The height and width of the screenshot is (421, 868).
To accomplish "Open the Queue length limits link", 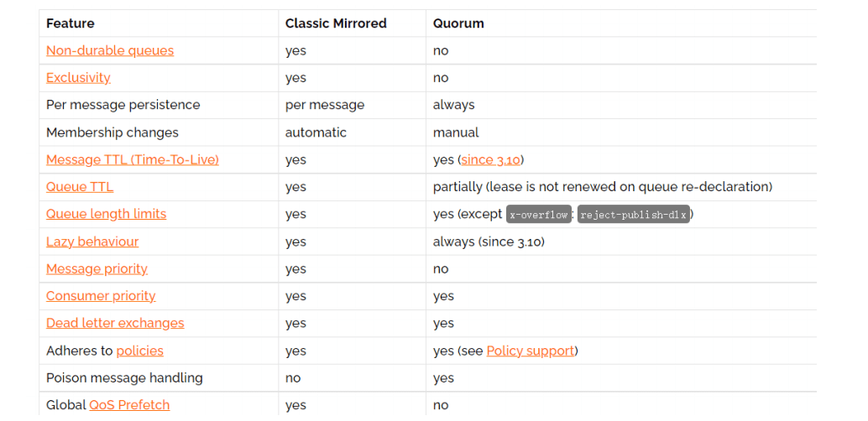I will (x=106, y=214).
